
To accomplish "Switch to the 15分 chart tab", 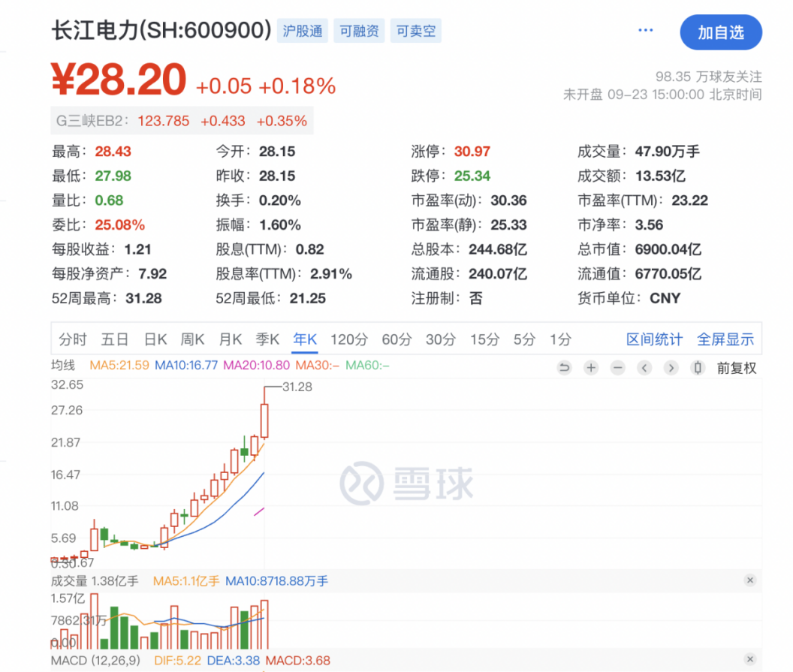I will click(484, 339).
